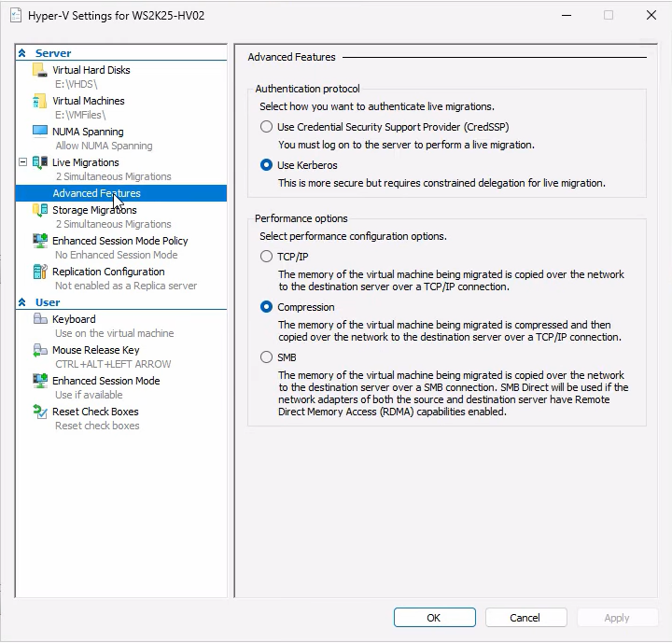The image size is (672, 643).
Task: Click the Storage Migrations icon
Action: click(x=40, y=210)
